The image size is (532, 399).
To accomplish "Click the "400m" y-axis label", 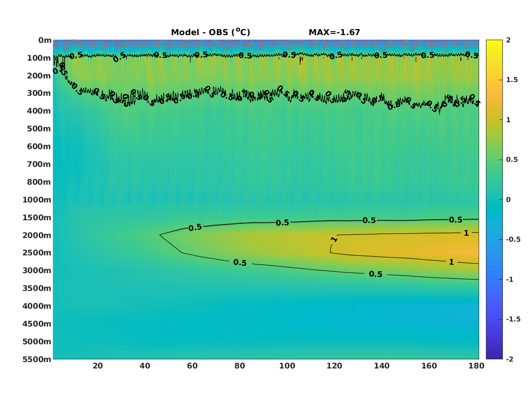I will point(39,111).
